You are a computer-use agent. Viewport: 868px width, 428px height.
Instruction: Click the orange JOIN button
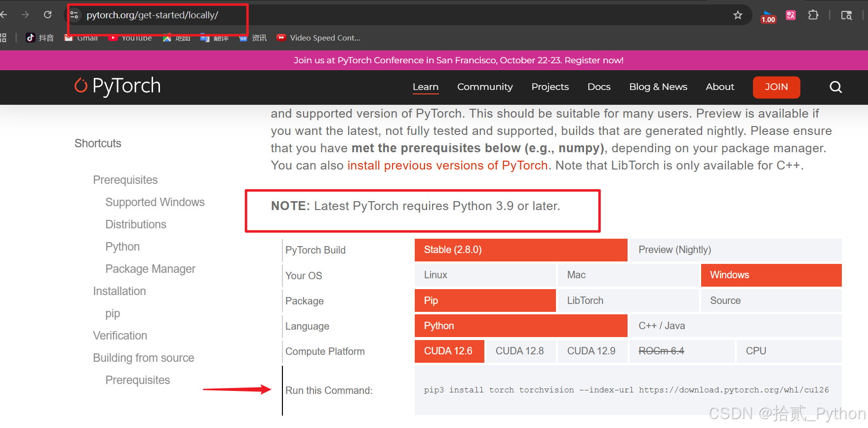[776, 87]
